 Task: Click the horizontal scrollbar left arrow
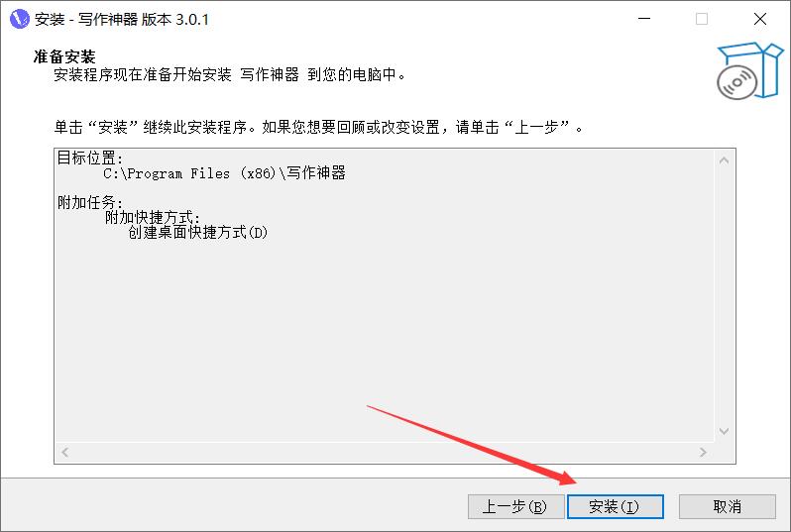65,453
